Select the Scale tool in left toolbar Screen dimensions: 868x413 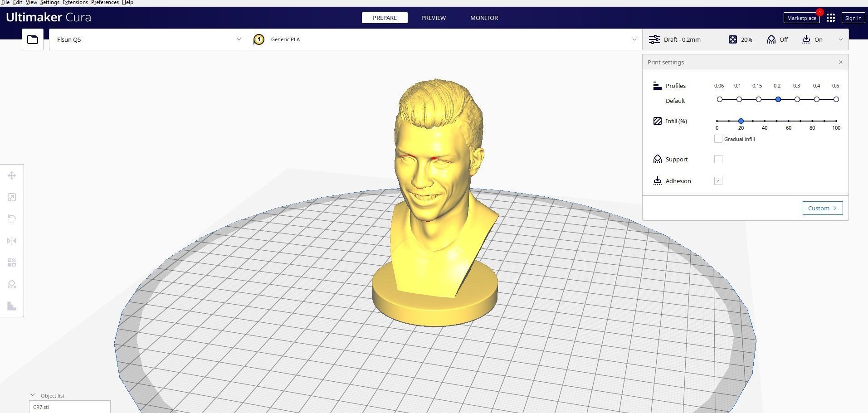pyautogui.click(x=12, y=197)
